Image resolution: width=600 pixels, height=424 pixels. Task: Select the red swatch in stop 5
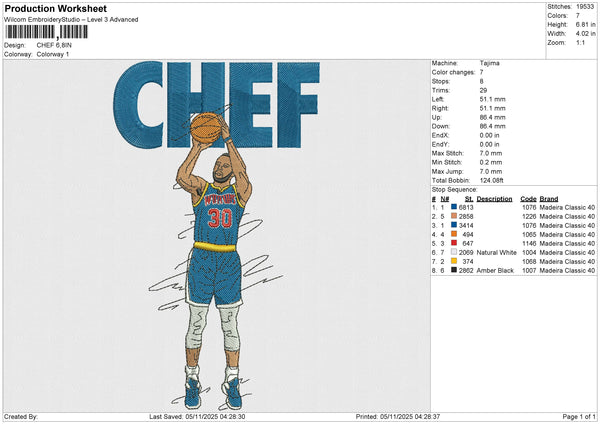454,243
